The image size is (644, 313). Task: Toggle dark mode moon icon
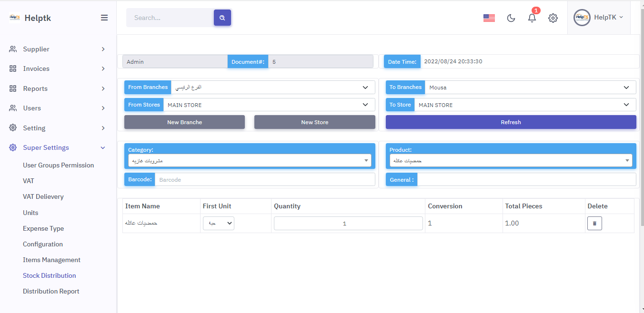point(511,18)
